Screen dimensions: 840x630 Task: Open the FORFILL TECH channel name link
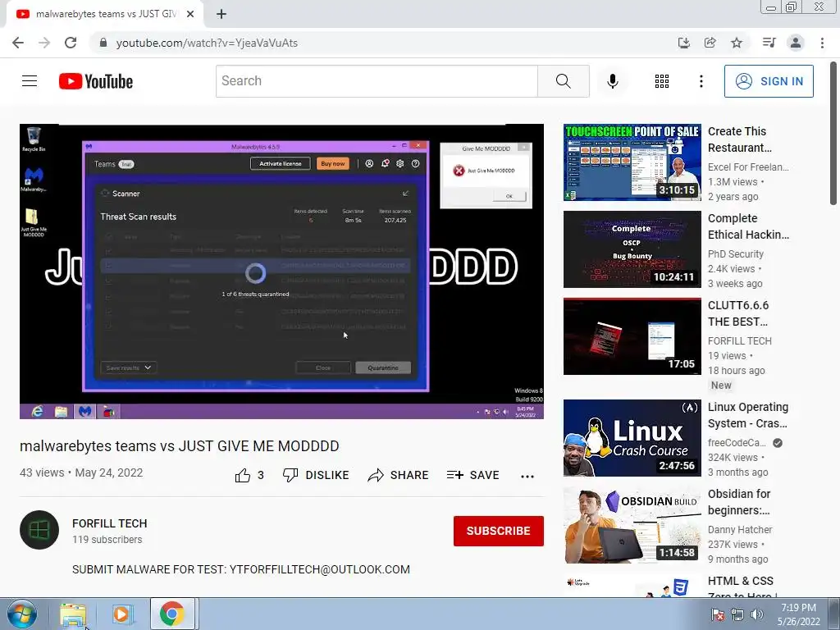110,523
